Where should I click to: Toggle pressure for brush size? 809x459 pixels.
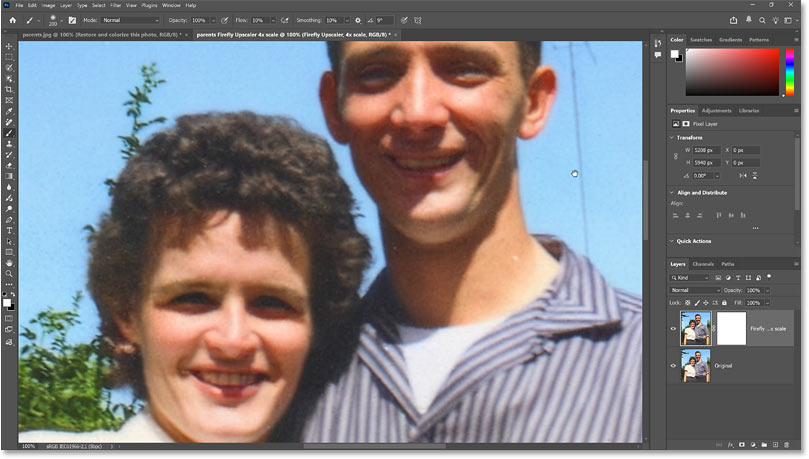(404, 21)
